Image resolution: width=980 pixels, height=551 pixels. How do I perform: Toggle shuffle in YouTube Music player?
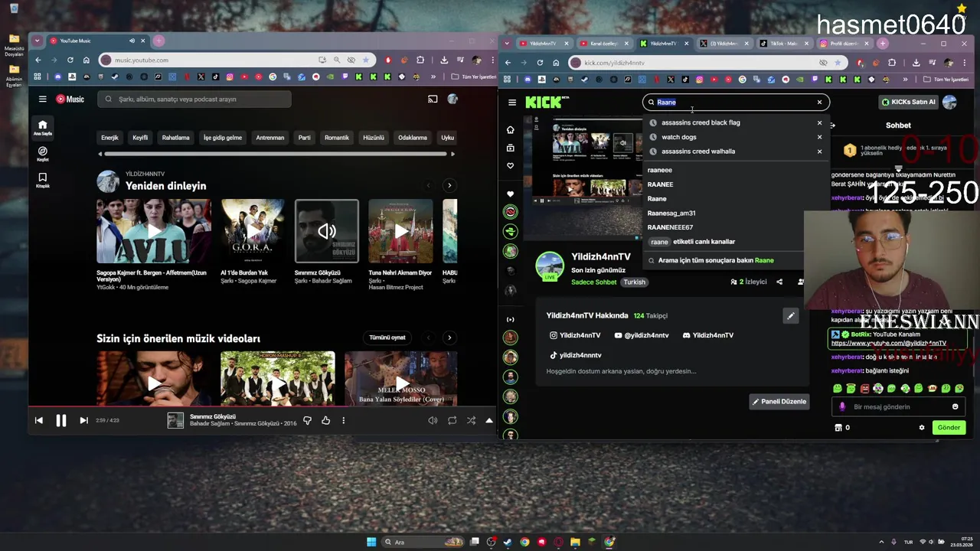pos(471,420)
